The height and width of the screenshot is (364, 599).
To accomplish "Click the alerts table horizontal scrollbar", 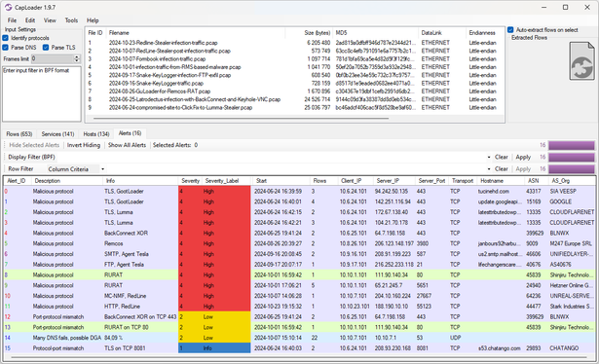I will point(299,357).
